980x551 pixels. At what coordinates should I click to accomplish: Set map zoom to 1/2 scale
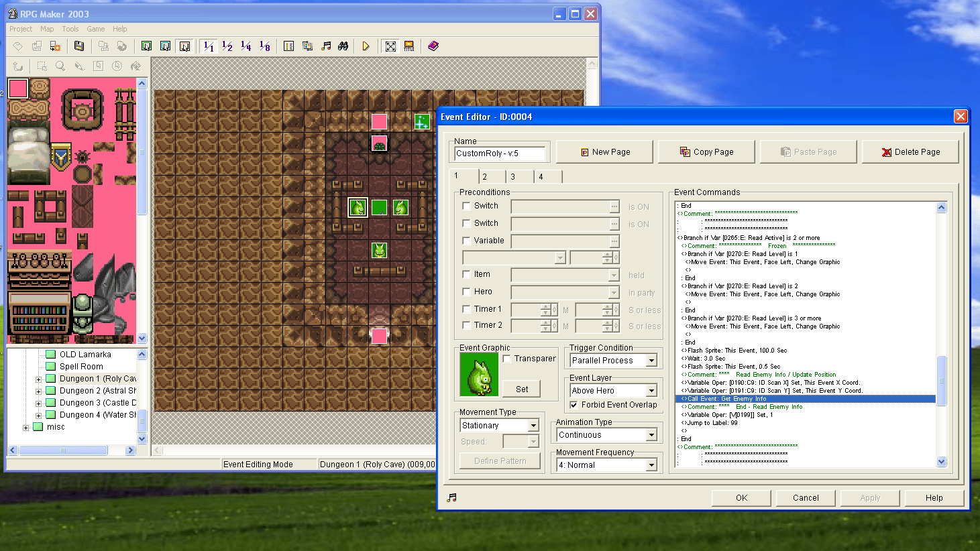click(x=227, y=46)
